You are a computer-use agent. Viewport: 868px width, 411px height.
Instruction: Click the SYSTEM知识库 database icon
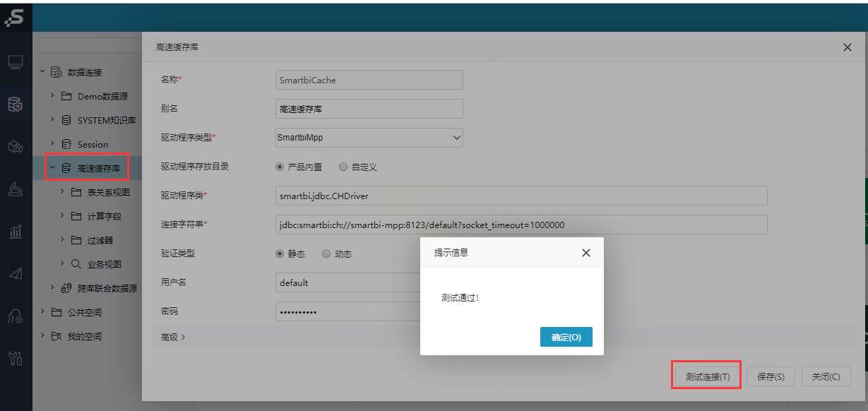click(x=66, y=120)
